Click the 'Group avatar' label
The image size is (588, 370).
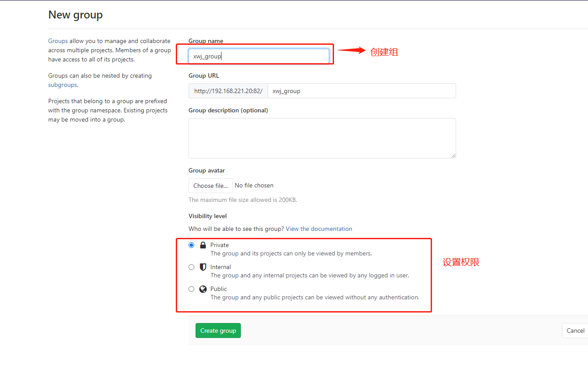pyautogui.click(x=207, y=170)
